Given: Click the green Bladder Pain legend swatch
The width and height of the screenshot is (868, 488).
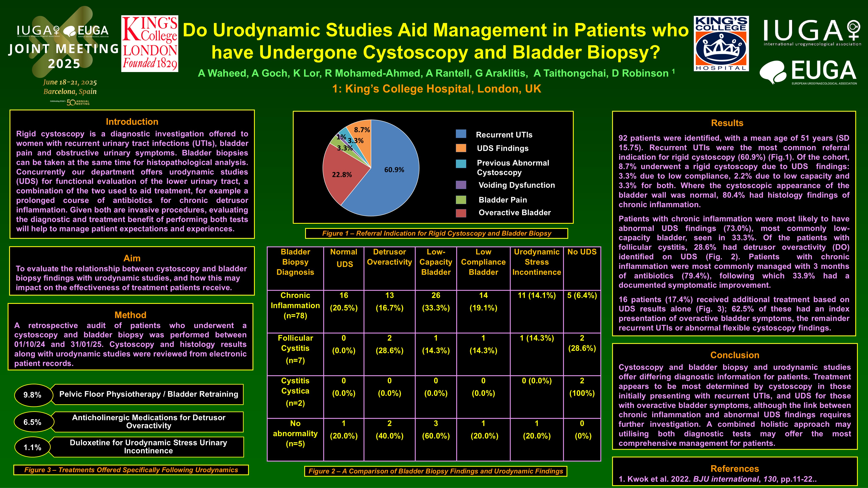Looking at the screenshot, I should [461, 200].
